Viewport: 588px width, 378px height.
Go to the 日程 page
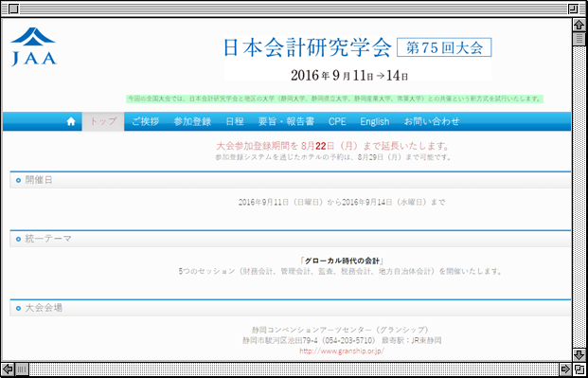[x=235, y=121]
